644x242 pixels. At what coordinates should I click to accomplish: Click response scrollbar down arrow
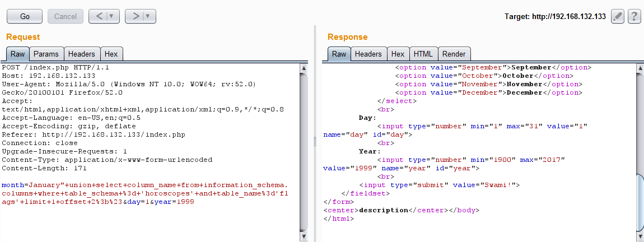click(x=640, y=236)
